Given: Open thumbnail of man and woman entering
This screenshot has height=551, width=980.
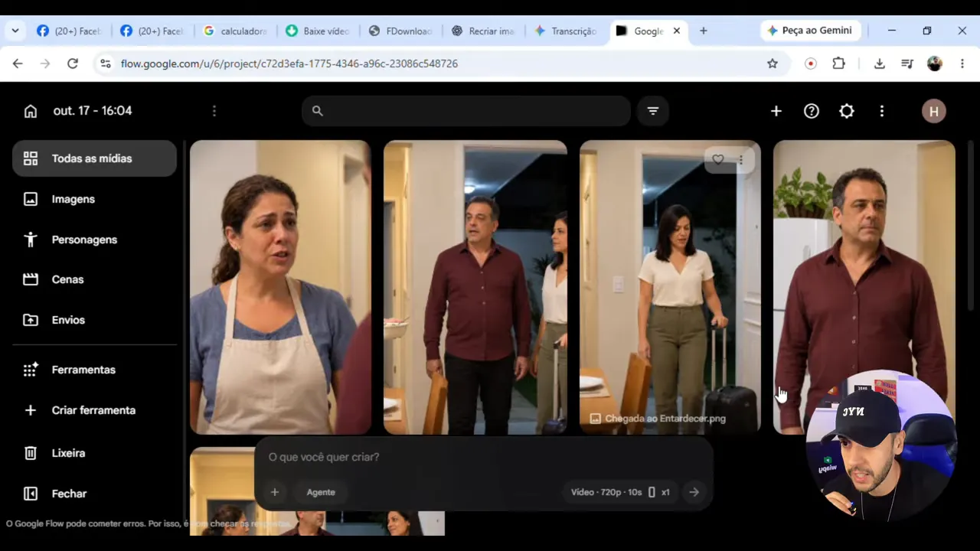Looking at the screenshot, I should [475, 287].
